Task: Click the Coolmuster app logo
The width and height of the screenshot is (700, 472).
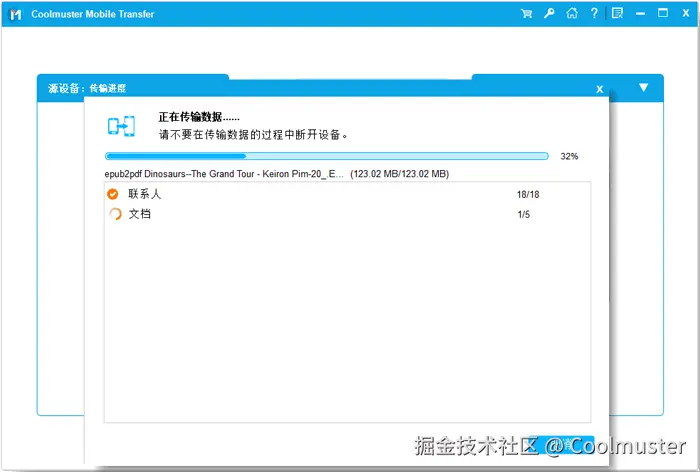Action: [16, 14]
